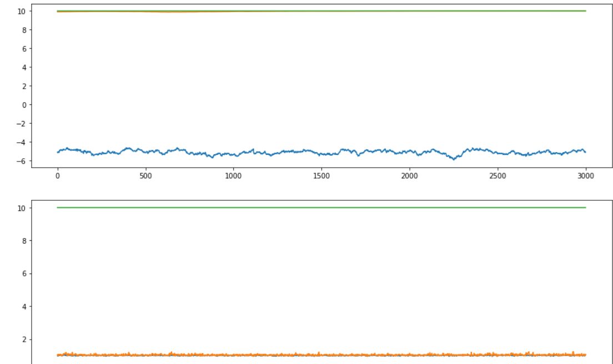Click the green line in bottom plot
This screenshot has height=364, width=613.
click(321, 208)
